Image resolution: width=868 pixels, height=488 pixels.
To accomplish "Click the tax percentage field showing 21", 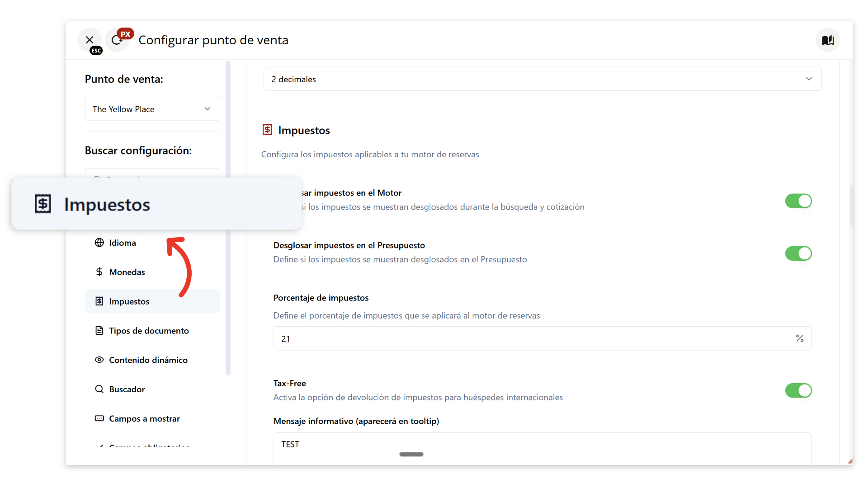I will [x=533, y=339].
